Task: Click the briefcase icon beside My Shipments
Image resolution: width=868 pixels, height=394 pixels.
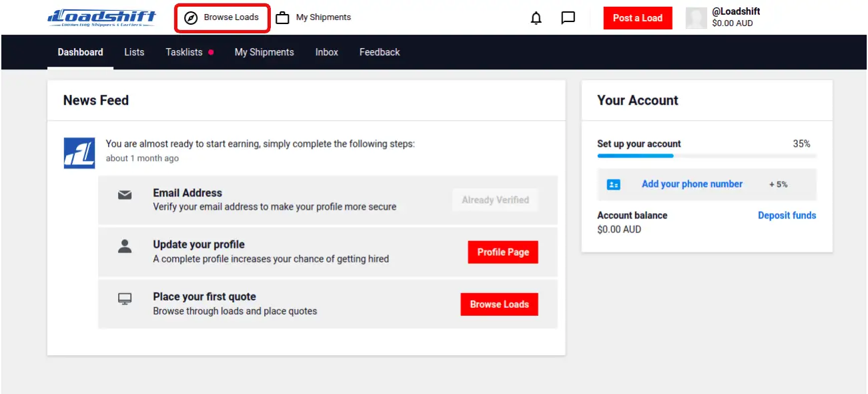Action: (283, 18)
